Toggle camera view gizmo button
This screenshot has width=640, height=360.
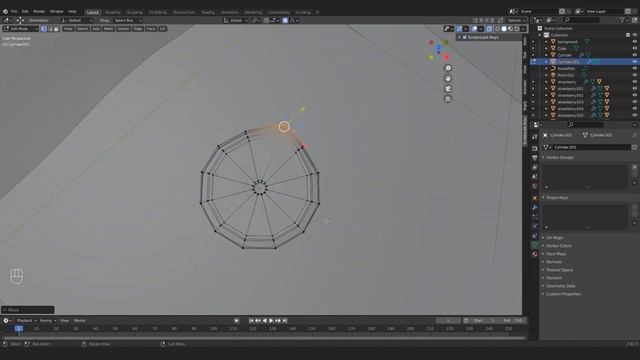pyautogui.click(x=448, y=89)
